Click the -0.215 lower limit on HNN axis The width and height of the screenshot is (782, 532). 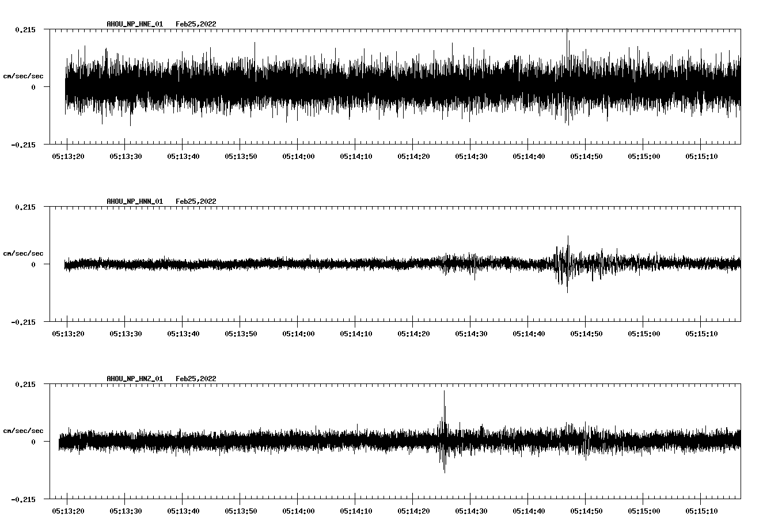click(22, 322)
